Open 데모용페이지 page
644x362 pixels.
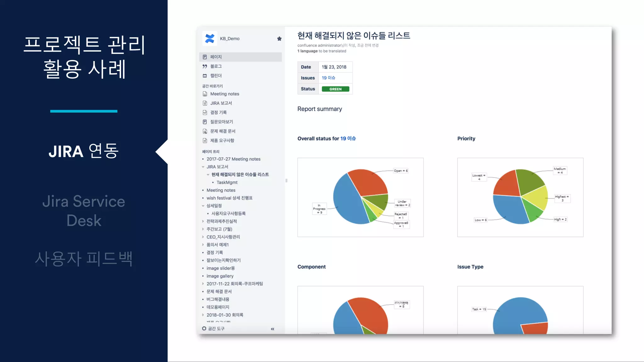[218, 307]
